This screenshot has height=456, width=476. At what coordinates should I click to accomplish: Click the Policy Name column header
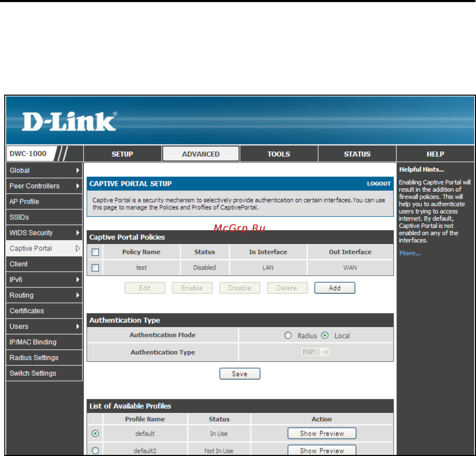pos(141,252)
